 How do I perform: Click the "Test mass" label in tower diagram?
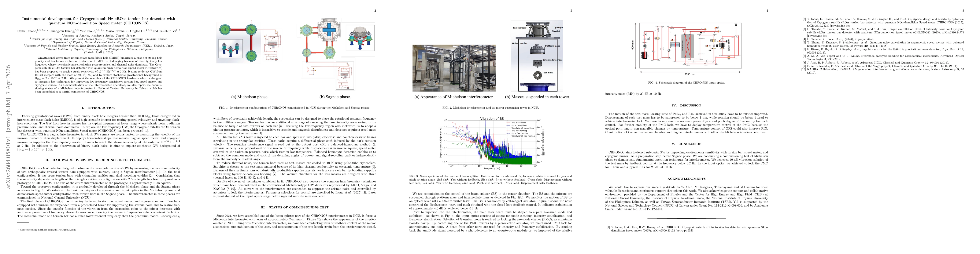tap(547, 73)
